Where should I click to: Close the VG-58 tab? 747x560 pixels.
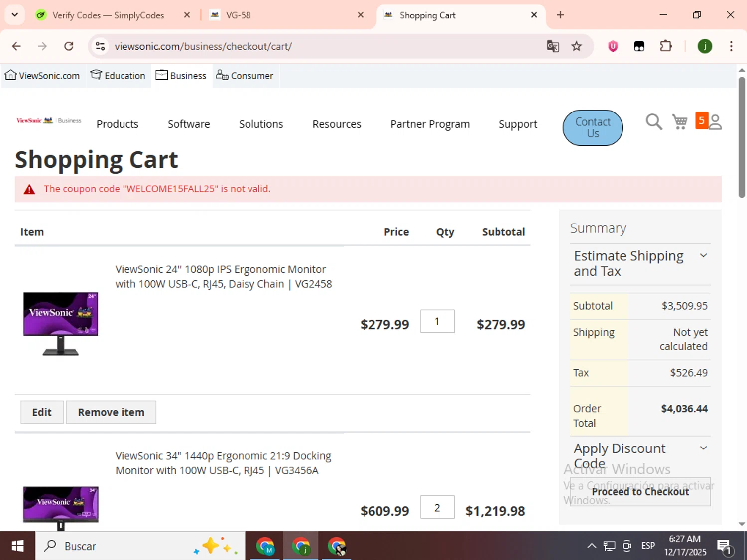click(x=361, y=15)
